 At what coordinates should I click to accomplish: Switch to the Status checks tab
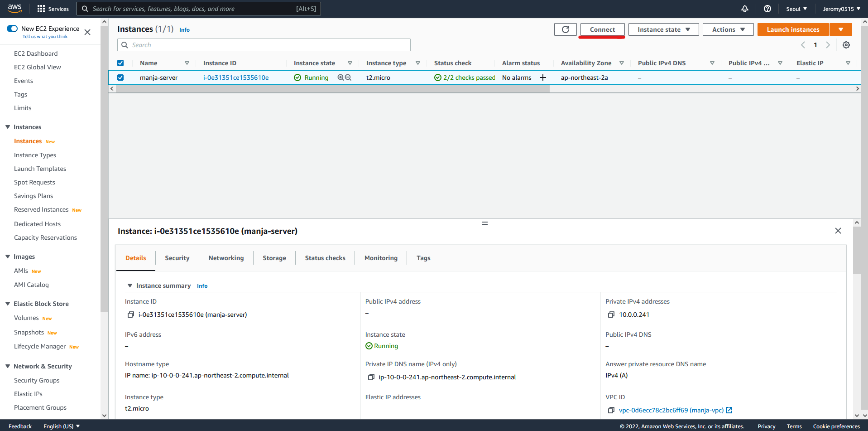[325, 258]
